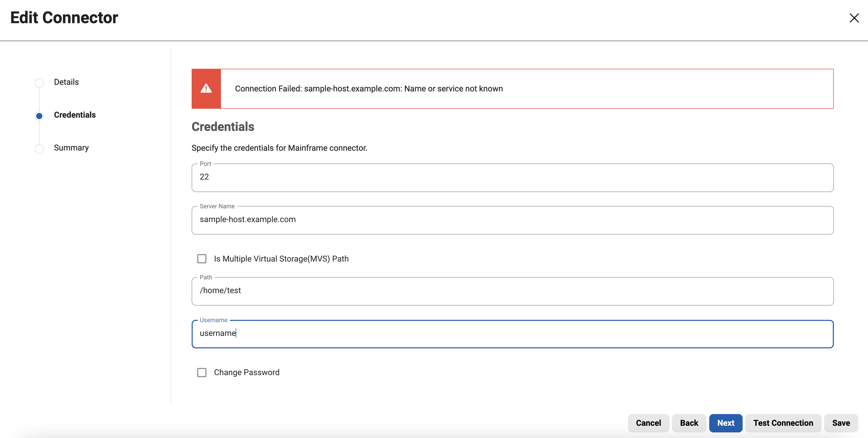Image resolution: width=868 pixels, height=438 pixels.
Task: Select the Summary step circle indicator
Action: pos(39,148)
